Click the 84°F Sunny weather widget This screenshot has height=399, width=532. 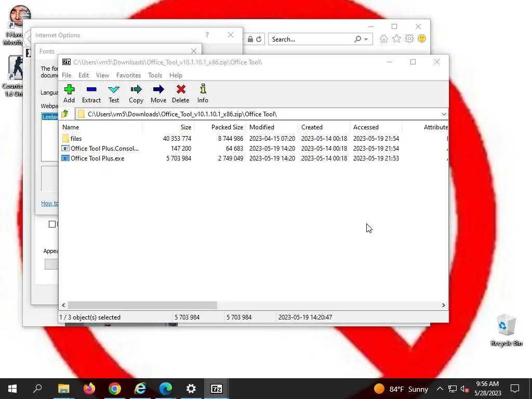pyautogui.click(x=401, y=389)
